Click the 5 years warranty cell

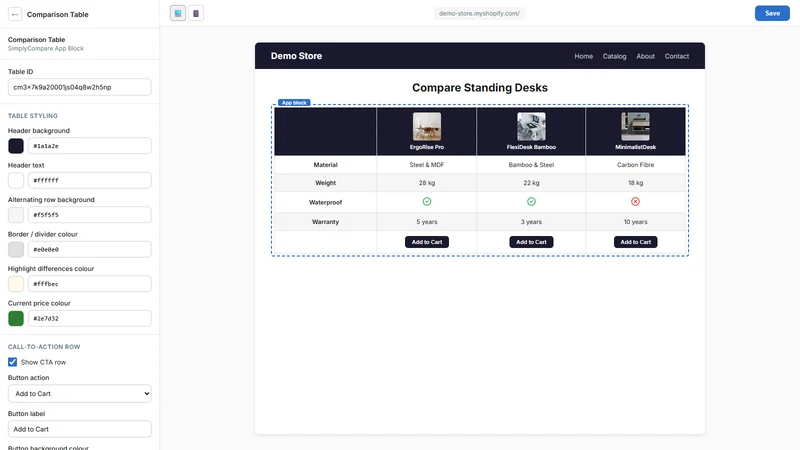427,222
